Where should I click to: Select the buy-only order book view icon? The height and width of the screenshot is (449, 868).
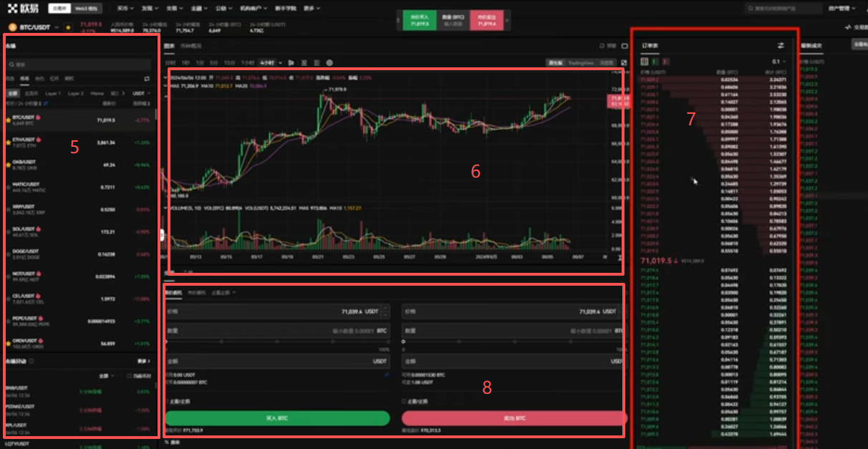point(655,62)
